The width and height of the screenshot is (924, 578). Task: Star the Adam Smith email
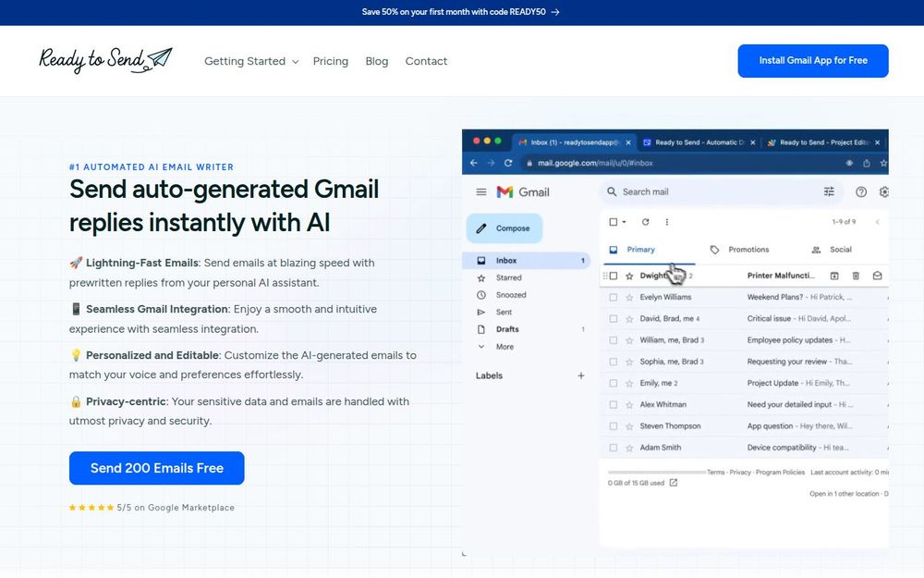click(x=629, y=448)
